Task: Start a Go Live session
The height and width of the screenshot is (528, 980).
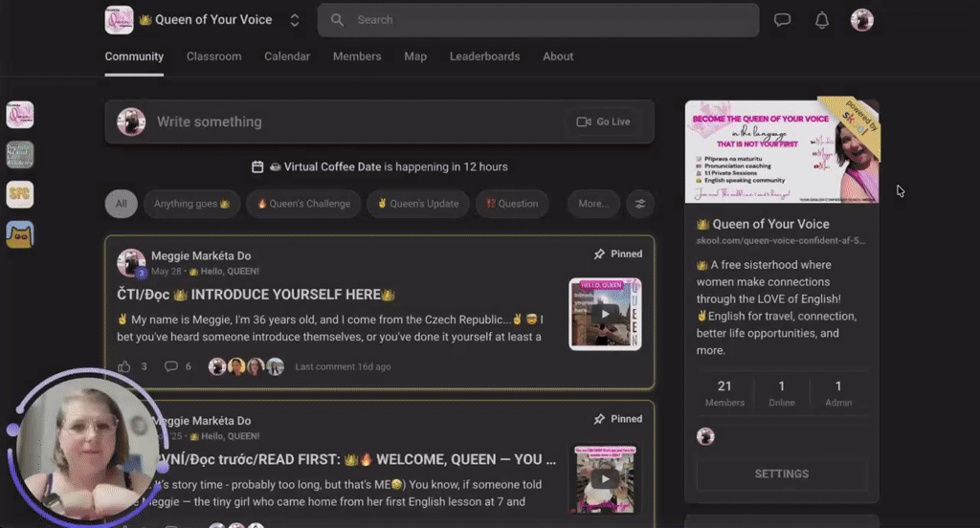Action: pos(603,121)
